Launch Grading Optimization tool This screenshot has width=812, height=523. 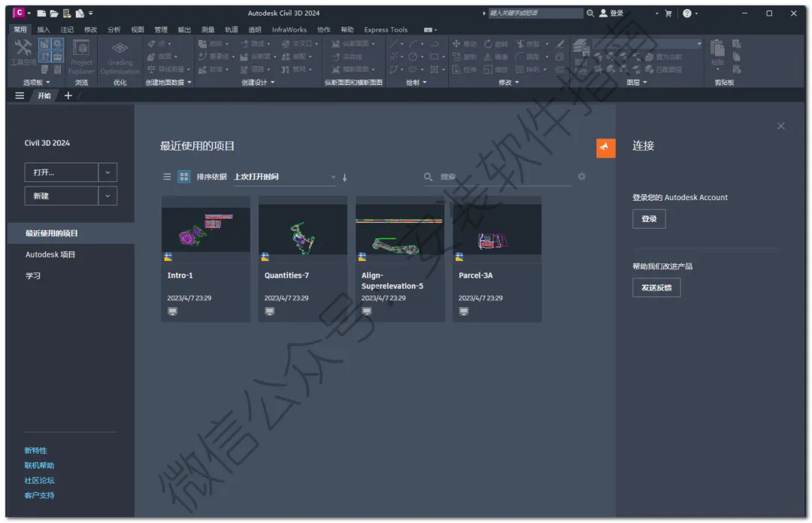[x=120, y=57]
